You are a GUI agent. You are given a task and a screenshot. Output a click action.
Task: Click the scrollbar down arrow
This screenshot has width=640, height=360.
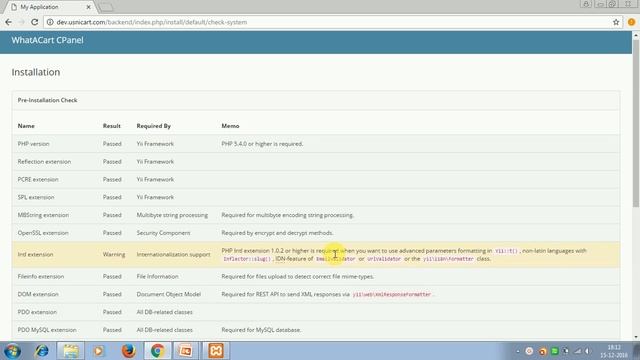[x=636, y=337]
